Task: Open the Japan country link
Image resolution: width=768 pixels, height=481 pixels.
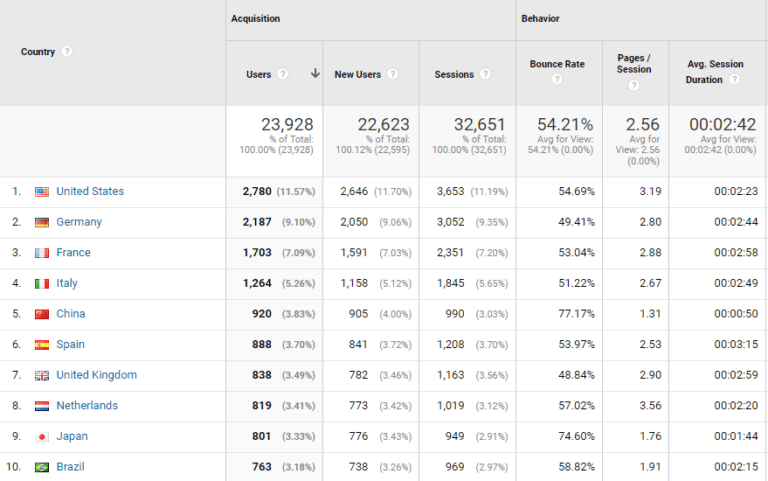Action: point(72,436)
